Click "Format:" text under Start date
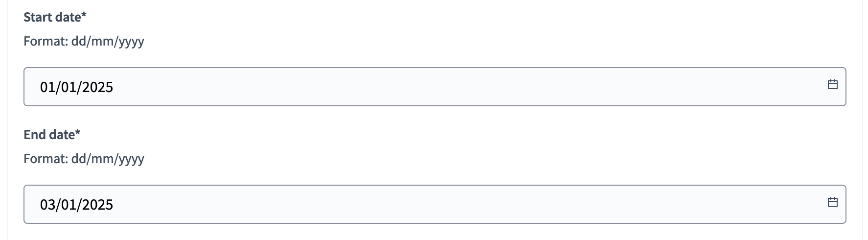Image resolution: width=868 pixels, height=240 pixels. (x=46, y=41)
